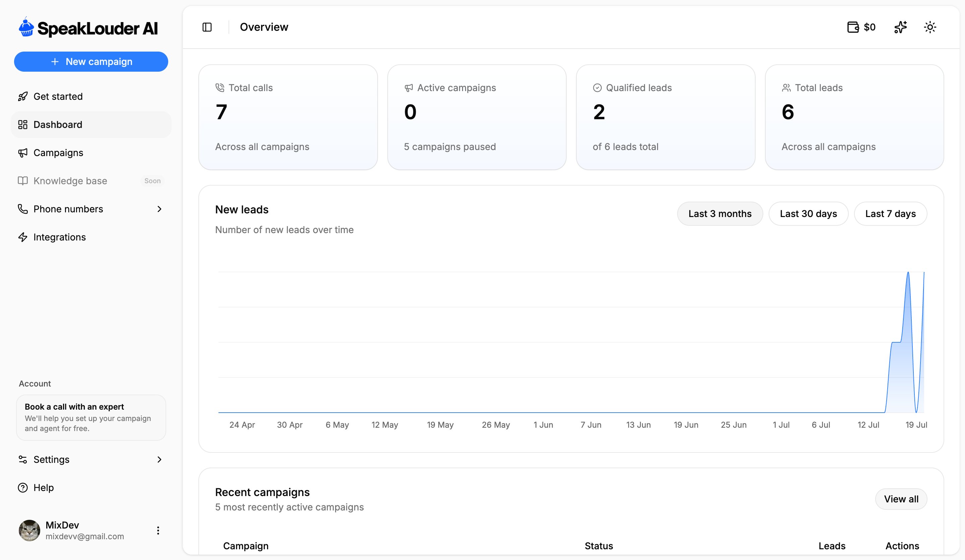Select the Last 3 months range
Viewport: 965px width, 560px height.
click(720, 214)
